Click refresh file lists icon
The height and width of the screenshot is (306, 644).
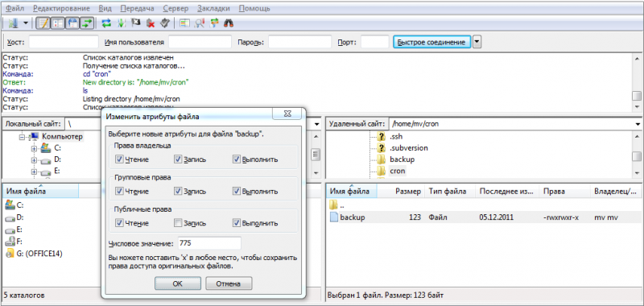point(106,23)
